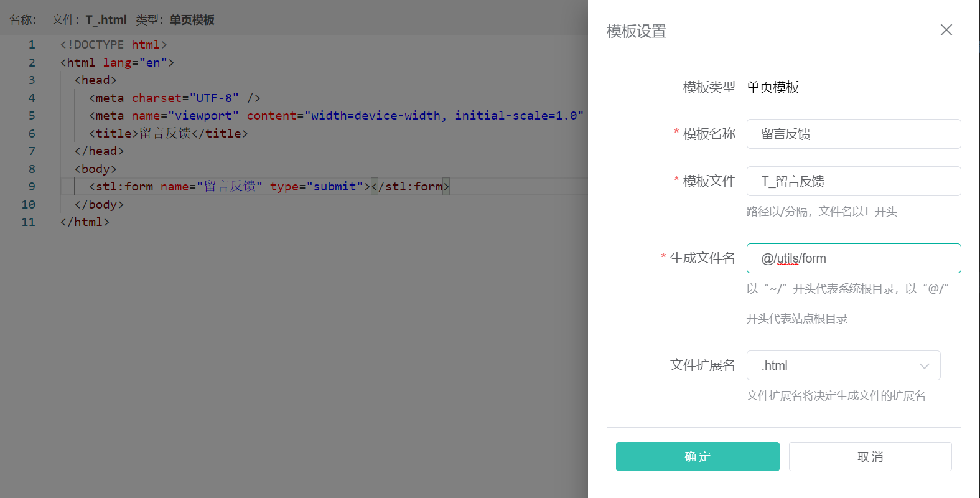
Task: Close the 模板设置 panel with X icon
Action: pos(946,30)
